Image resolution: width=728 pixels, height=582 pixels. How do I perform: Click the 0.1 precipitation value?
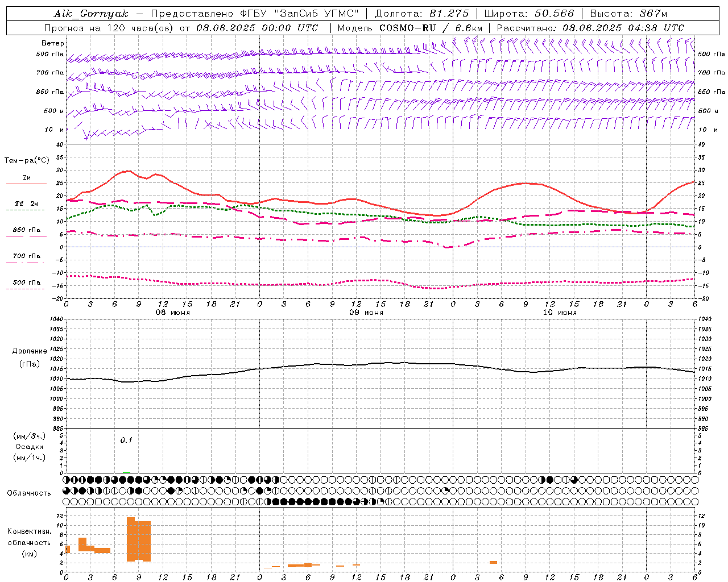click(126, 440)
